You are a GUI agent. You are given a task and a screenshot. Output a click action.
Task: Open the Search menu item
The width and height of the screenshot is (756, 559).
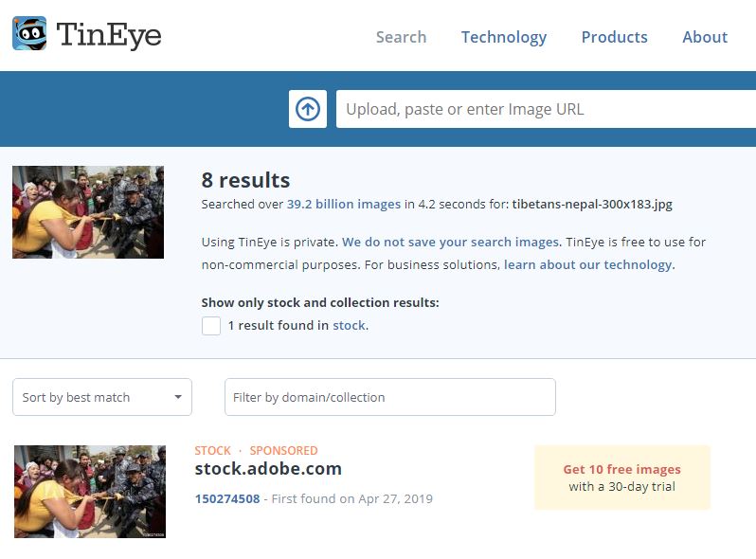(401, 37)
